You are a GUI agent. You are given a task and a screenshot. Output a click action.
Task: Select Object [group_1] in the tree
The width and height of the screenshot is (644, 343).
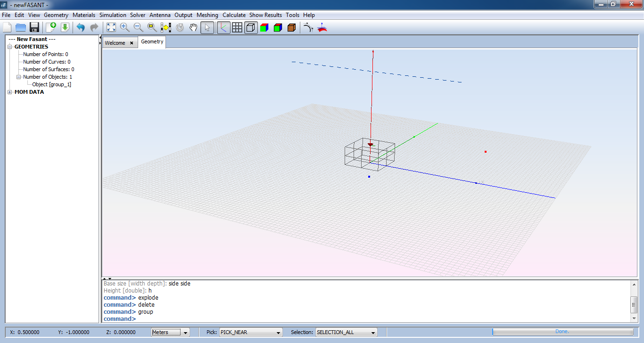point(51,84)
